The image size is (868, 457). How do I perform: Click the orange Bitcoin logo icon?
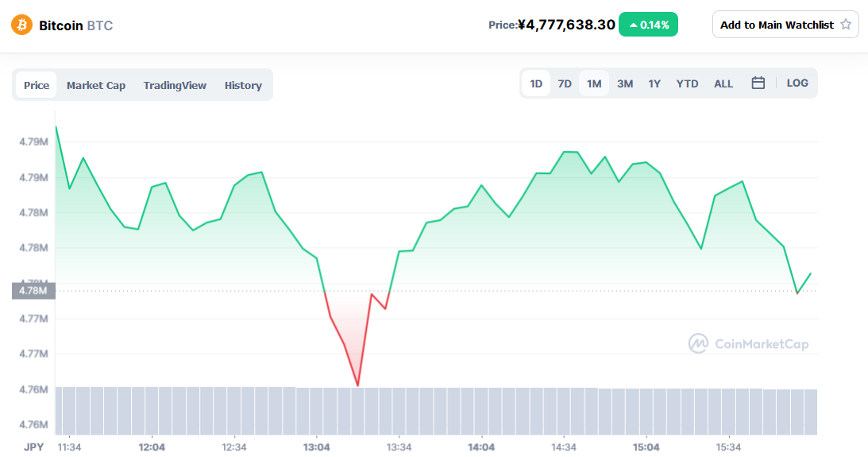21,25
